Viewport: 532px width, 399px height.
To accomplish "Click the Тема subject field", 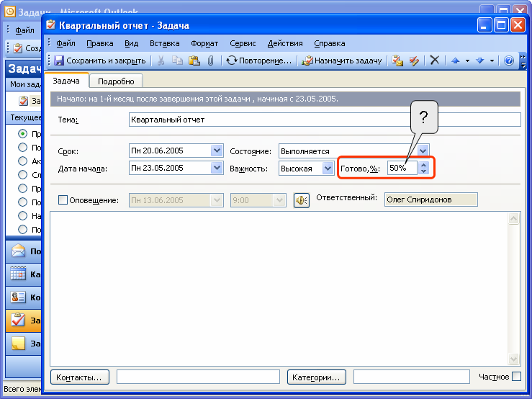I will point(325,120).
